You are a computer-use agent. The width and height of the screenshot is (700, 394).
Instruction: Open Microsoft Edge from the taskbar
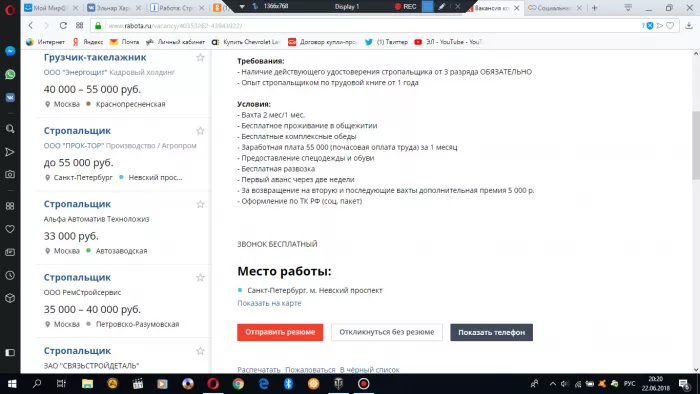263,384
